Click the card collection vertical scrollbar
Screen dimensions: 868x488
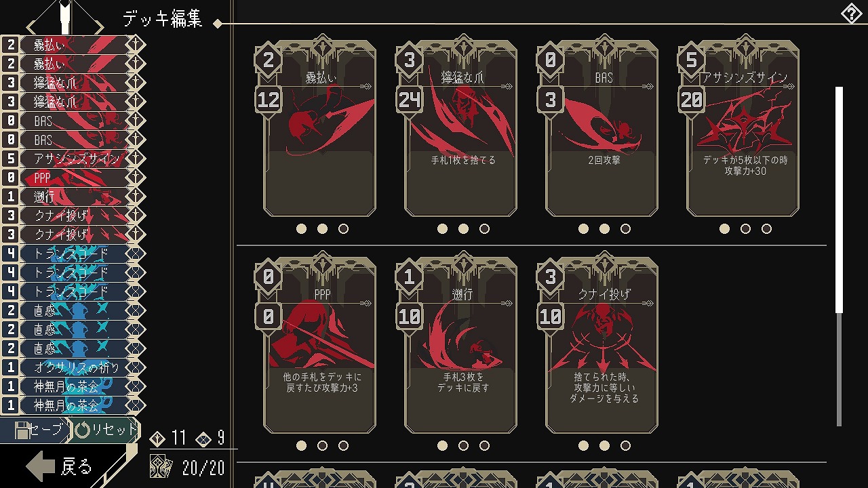click(840, 256)
